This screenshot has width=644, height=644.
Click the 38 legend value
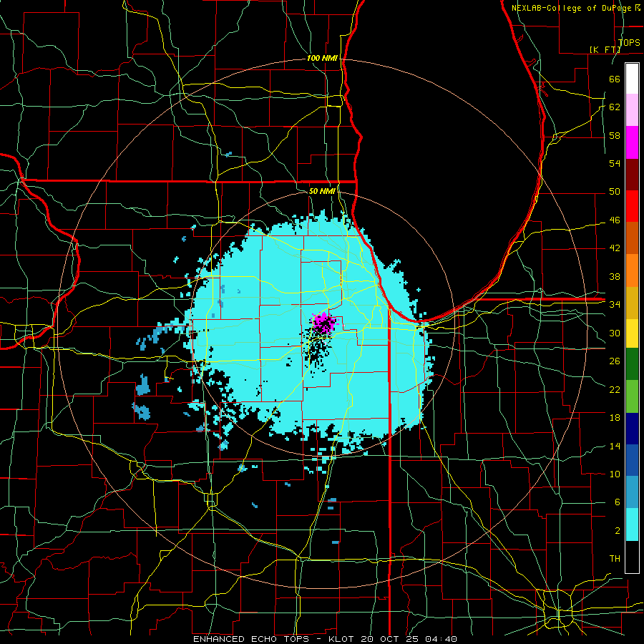click(615, 276)
